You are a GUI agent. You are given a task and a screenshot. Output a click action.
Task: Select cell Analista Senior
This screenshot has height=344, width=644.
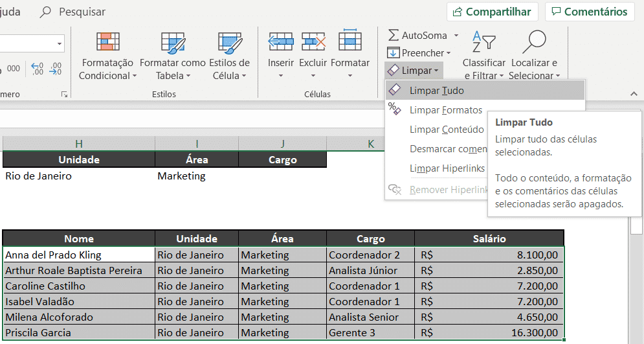370,317
